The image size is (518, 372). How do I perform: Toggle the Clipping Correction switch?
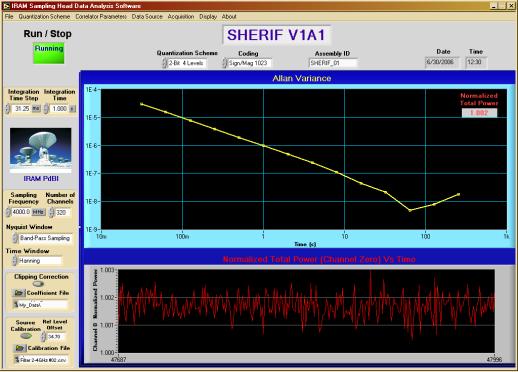tap(38, 284)
